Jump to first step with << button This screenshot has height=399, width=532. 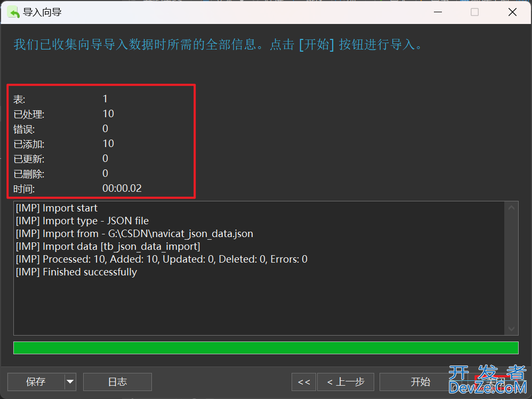[x=304, y=382]
